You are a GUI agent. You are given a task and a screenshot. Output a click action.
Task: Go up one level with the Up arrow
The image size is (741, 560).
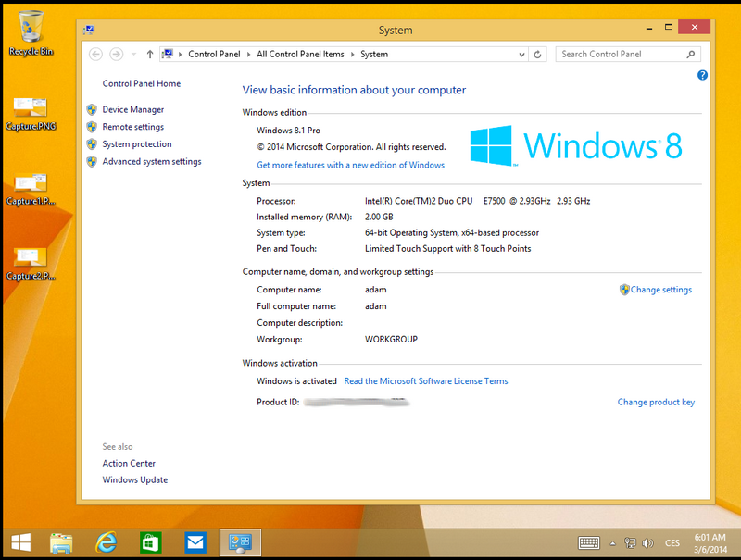coord(150,55)
